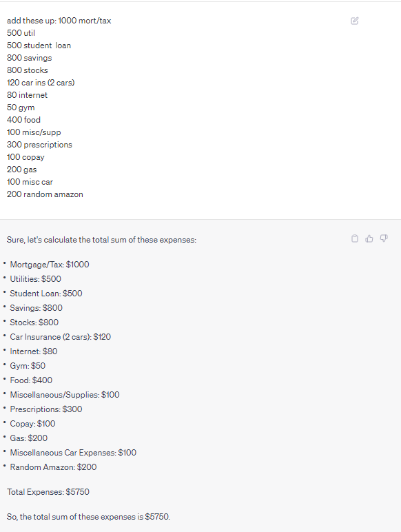Click 'Sure, let's calculate the total sum' text
Image resolution: width=401 pixels, height=532 pixels.
click(101, 240)
